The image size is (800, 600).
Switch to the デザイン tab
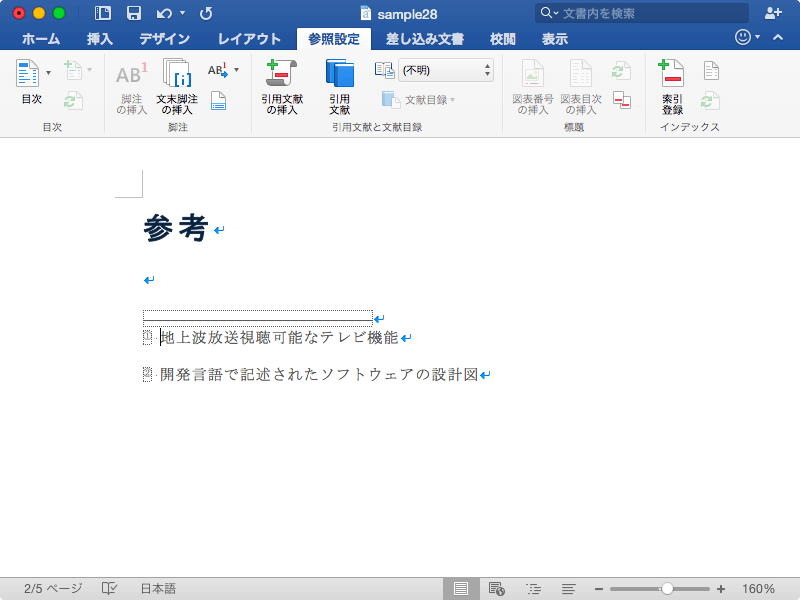(x=165, y=39)
